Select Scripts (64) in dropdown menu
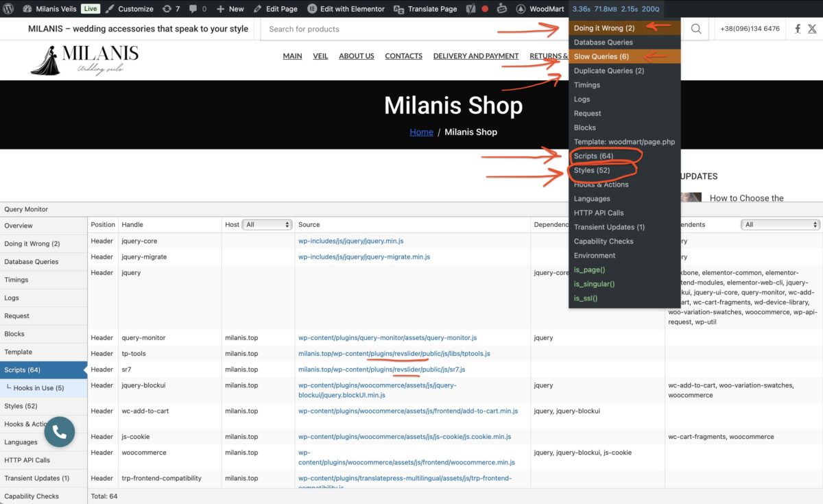Viewport: 823px width, 504px height. [625, 156]
